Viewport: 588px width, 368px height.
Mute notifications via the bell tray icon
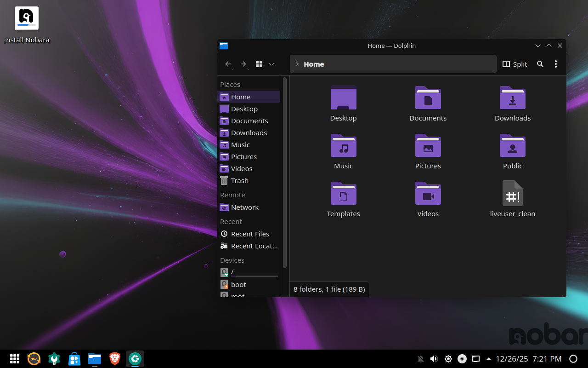(x=420, y=359)
